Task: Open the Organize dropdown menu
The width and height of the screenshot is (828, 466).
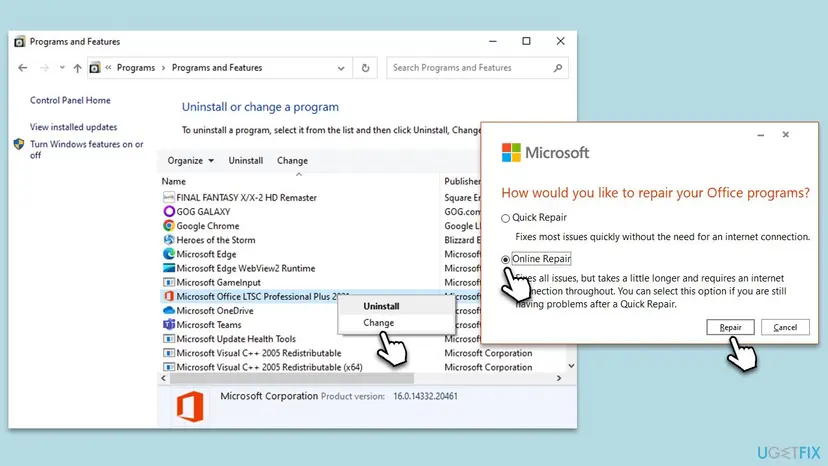Action: click(x=191, y=161)
